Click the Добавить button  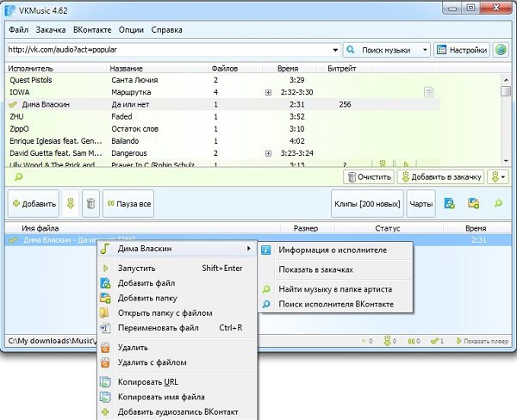tap(34, 204)
